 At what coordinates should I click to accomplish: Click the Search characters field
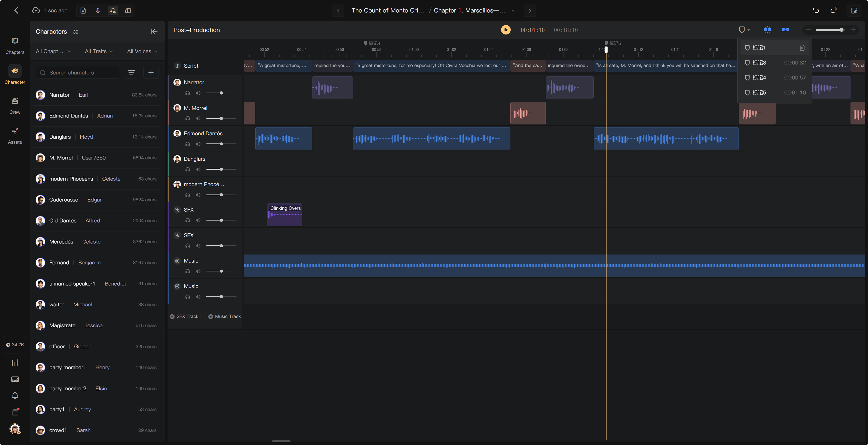coord(78,73)
